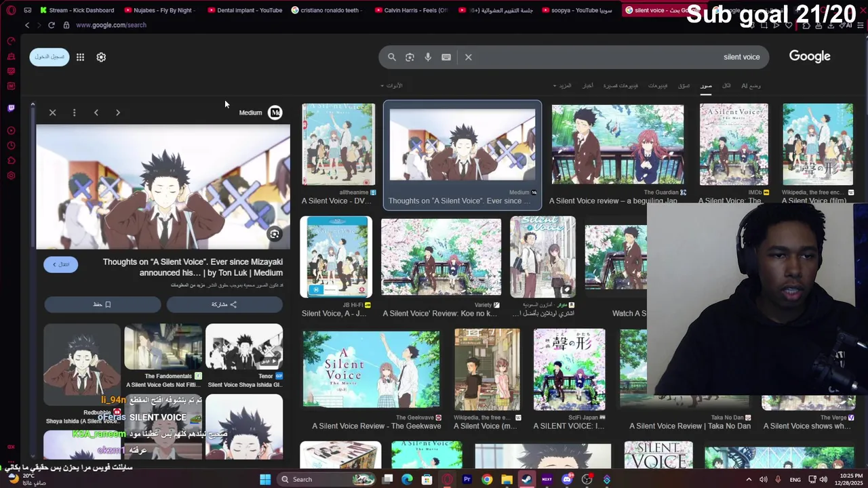Open the JB Hi-Fi Silent Voice thumbnail

point(336,257)
